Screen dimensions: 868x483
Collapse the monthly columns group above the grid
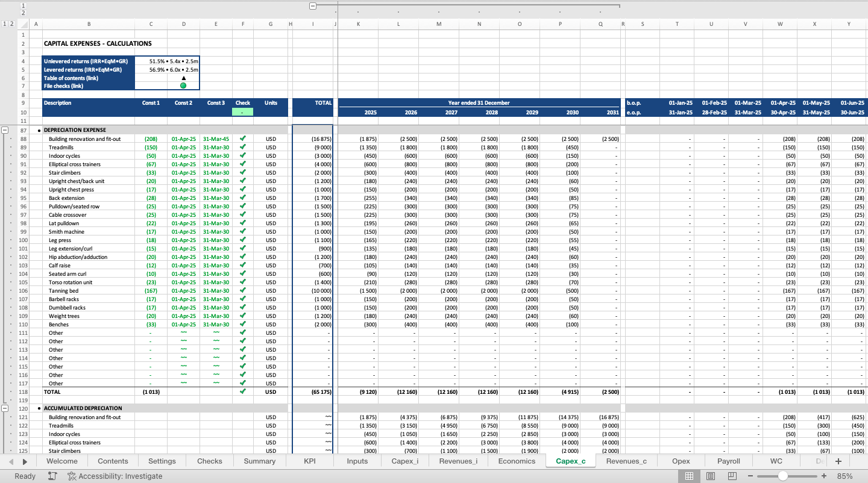tap(312, 5)
